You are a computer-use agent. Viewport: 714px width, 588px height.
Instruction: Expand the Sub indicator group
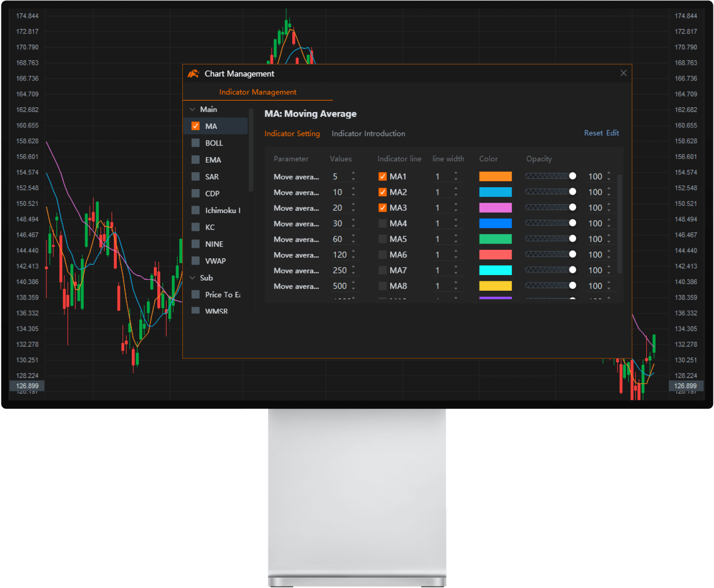tap(193, 278)
